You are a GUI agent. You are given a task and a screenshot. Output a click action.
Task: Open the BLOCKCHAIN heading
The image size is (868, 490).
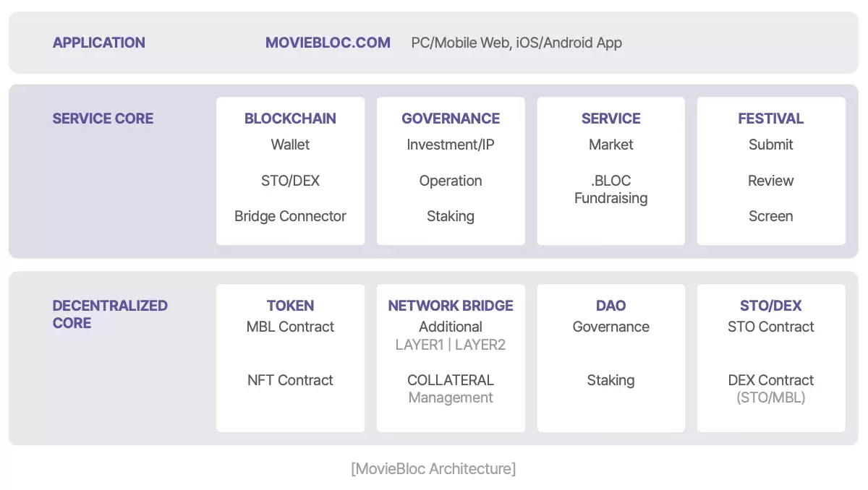(290, 119)
